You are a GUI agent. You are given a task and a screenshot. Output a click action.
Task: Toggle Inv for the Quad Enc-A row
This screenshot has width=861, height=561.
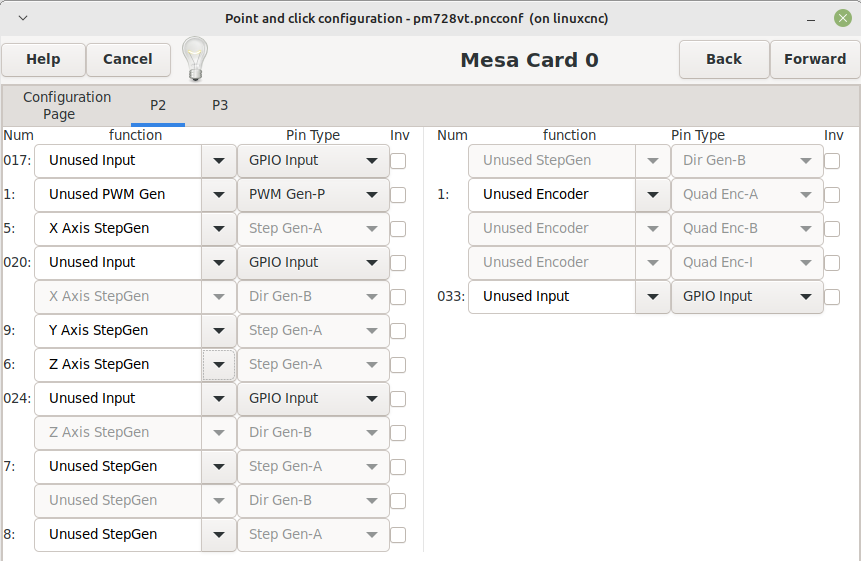coord(832,195)
